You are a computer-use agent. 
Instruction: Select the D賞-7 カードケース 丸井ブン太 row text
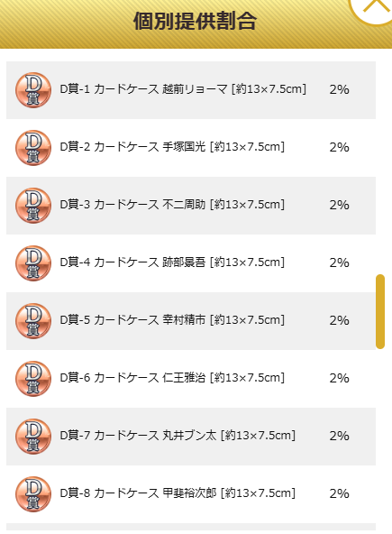point(178,436)
